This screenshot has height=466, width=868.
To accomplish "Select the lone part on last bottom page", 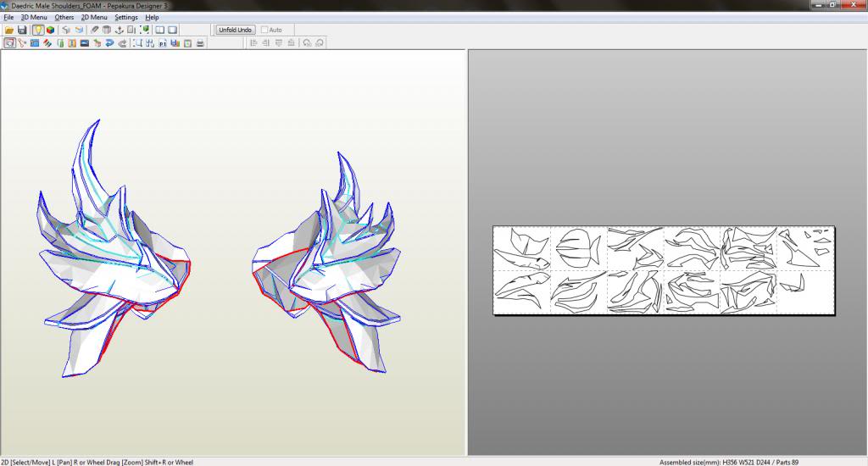I will 793,283.
